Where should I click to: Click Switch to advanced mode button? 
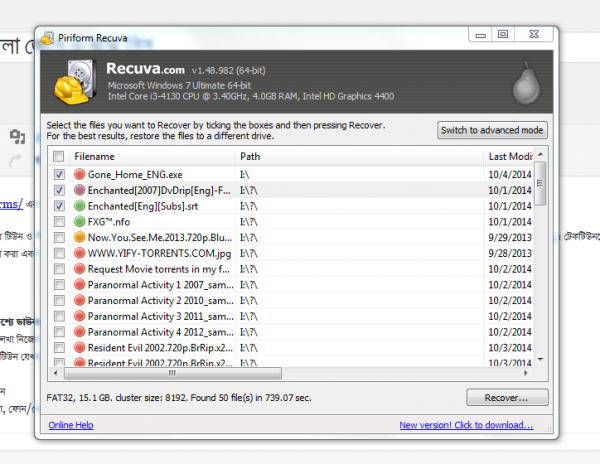tap(492, 130)
